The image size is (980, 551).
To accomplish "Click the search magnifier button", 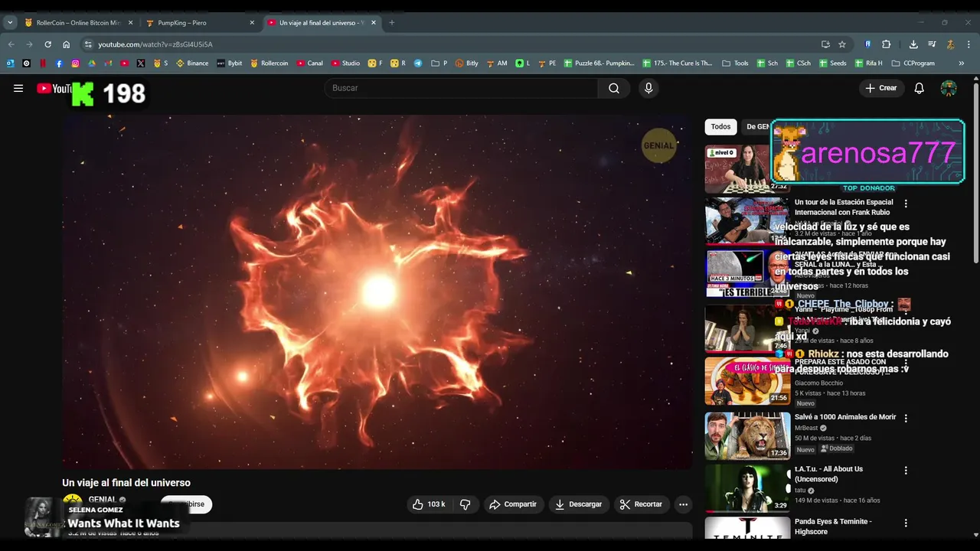I will [x=614, y=88].
